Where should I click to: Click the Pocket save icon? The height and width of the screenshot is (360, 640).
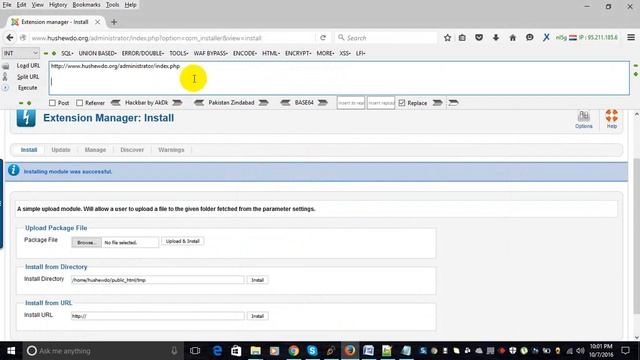point(479,38)
